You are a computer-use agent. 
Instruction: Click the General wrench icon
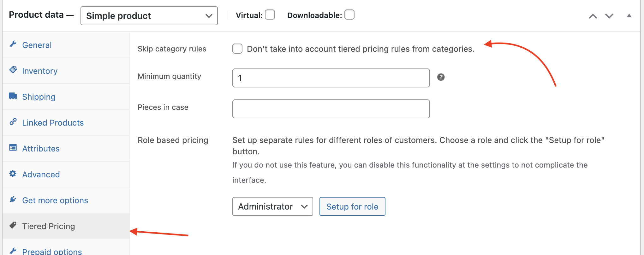[x=13, y=44]
